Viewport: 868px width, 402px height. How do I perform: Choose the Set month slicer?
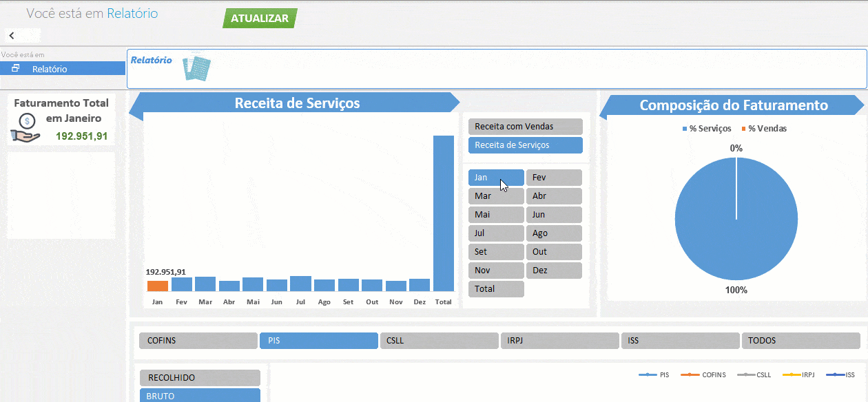pyautogui.click(x=496, y=252)
